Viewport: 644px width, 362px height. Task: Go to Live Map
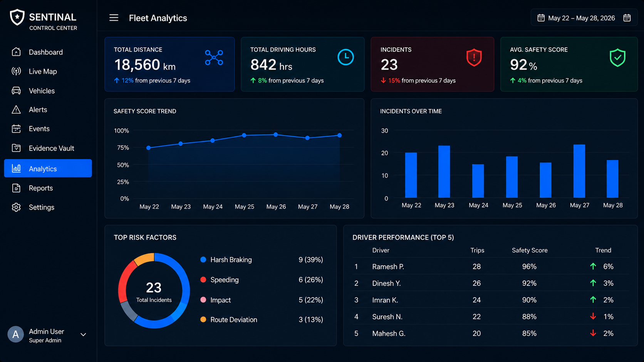[x=48, y=71]
